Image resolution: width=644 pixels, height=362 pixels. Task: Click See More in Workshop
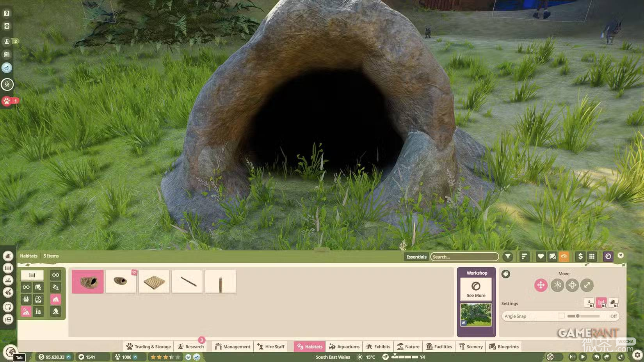click(476, 289)
